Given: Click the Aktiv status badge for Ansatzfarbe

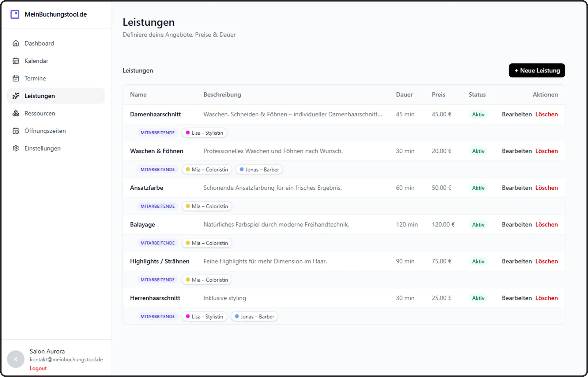Looking at the screenshot, I should [x=478, y=188].
